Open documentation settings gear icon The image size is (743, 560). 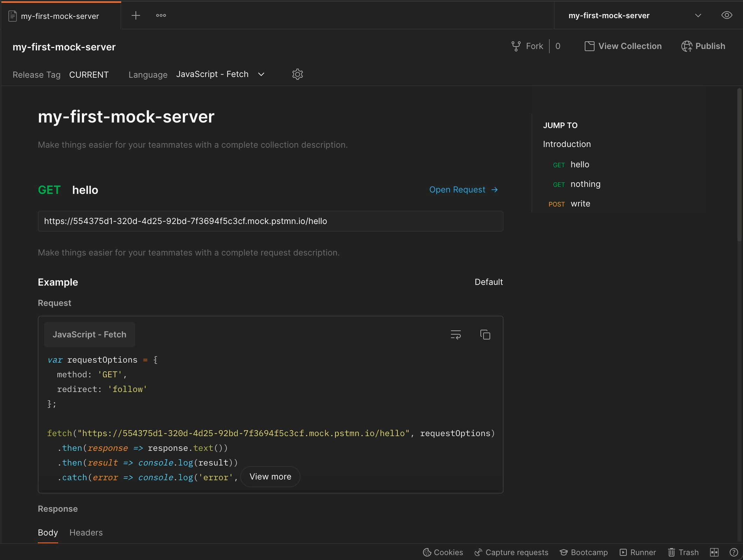[297, 74]
